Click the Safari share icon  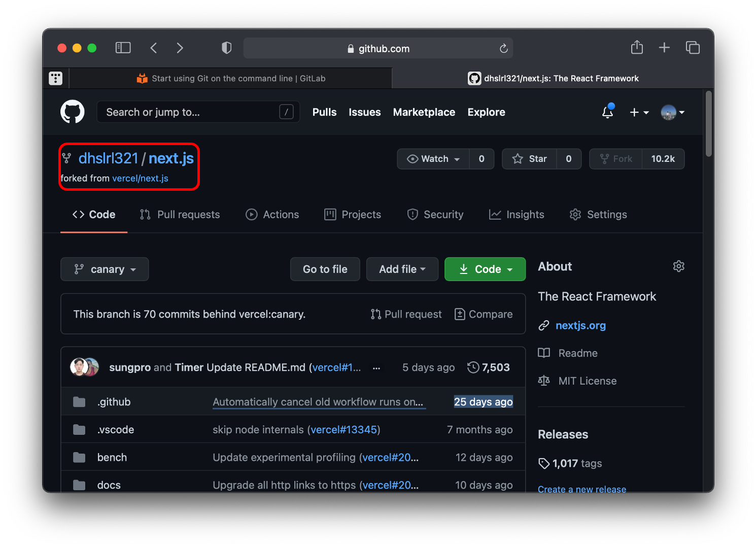click(x=637, y=47)
